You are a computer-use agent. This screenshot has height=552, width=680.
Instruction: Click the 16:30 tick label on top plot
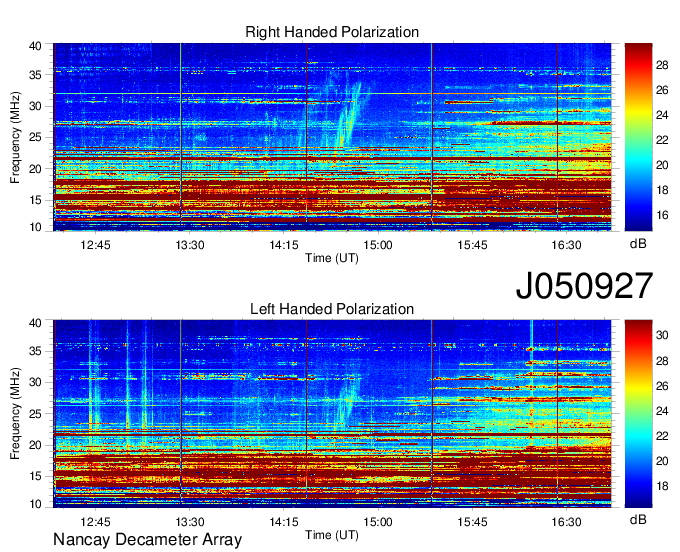point(566,245)
